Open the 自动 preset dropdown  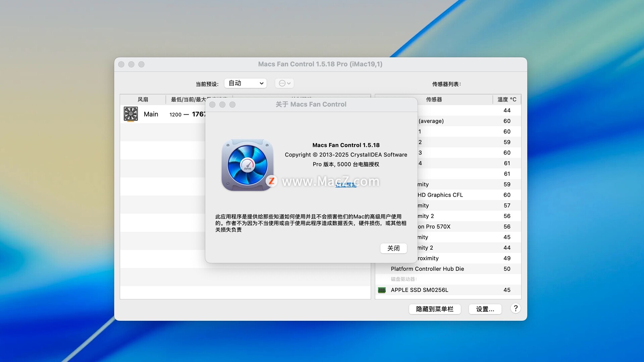click(x=245, y=83)
